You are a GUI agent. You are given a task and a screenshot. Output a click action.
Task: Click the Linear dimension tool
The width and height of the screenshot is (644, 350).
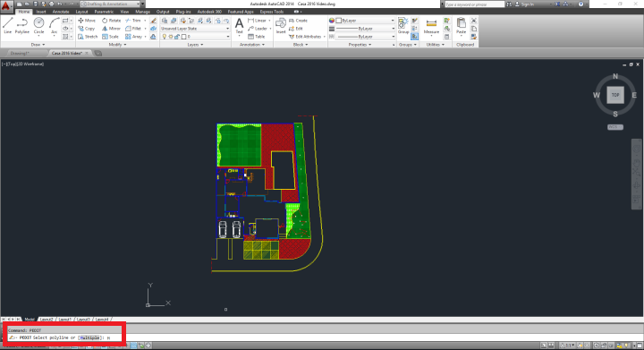(257, 20)
